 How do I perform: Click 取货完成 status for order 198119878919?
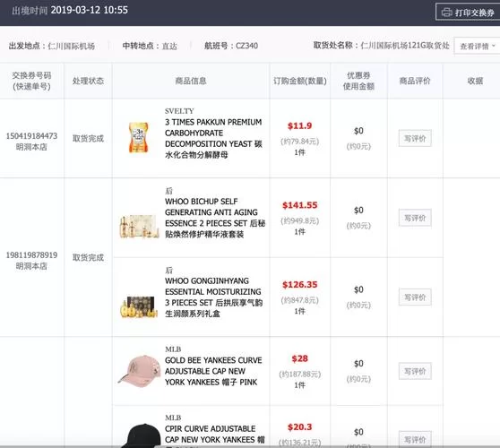[88, 258]
